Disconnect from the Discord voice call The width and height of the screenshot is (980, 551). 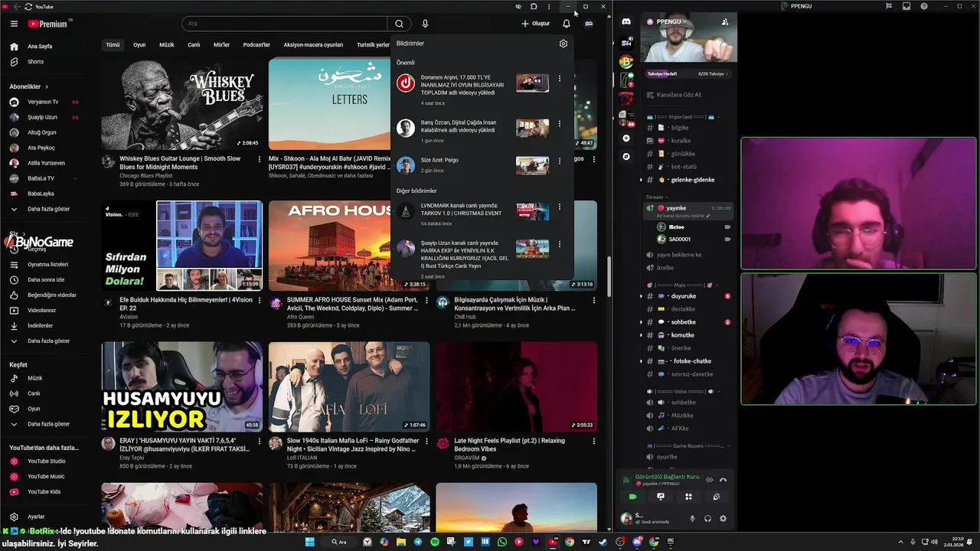coord(723,480)
